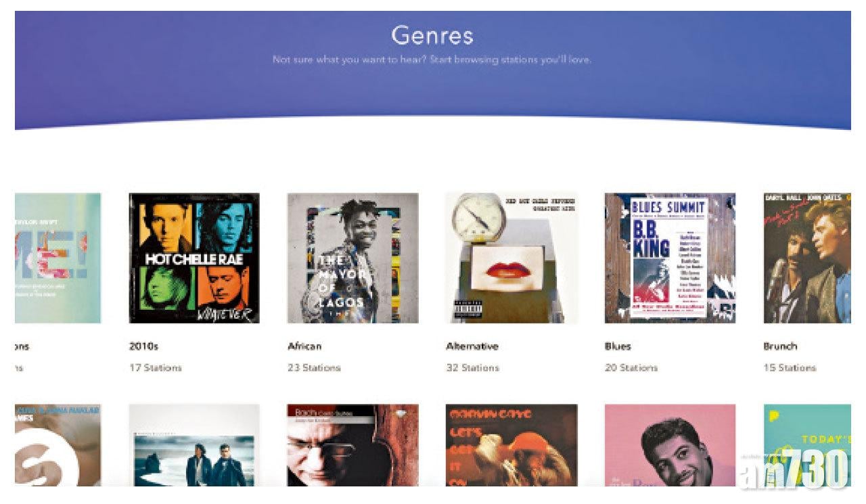Open the 2010s genre album cover

(x=194, y=258)
